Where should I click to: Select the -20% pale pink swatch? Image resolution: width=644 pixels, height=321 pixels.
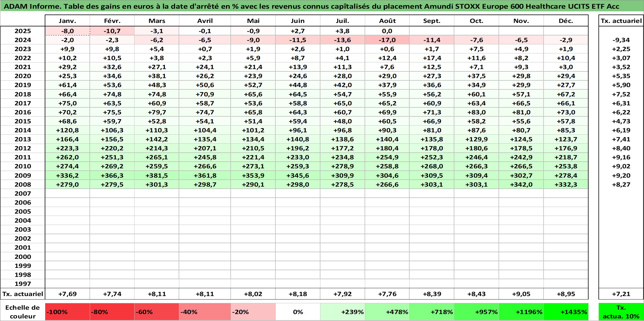[x=253, y=312]
